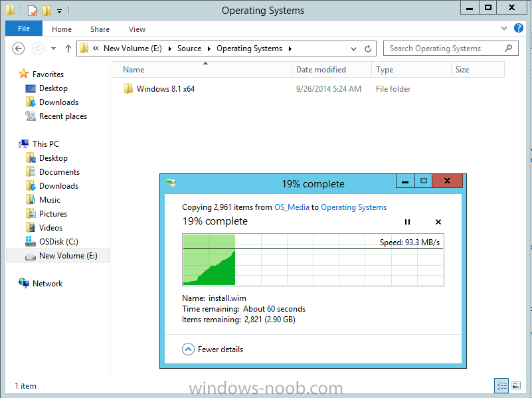
Task: Click the copy dialog title icon
Action: pos(171,183)
